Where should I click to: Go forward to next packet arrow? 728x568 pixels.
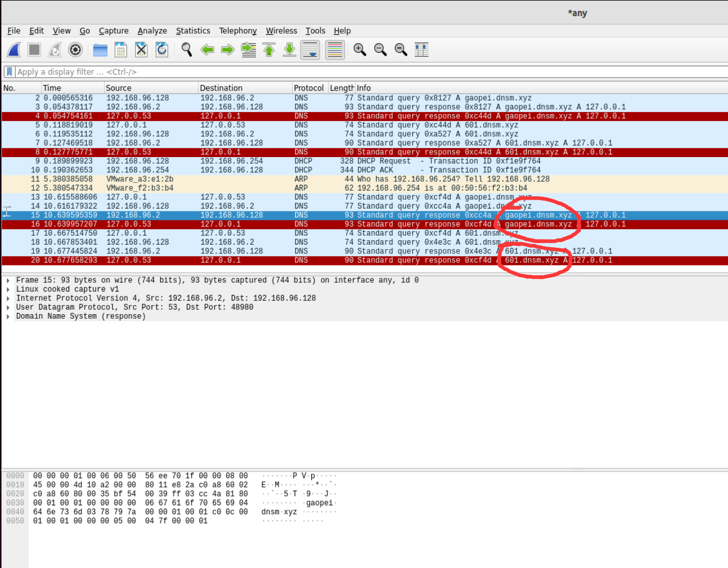click(x=228, y=50)
